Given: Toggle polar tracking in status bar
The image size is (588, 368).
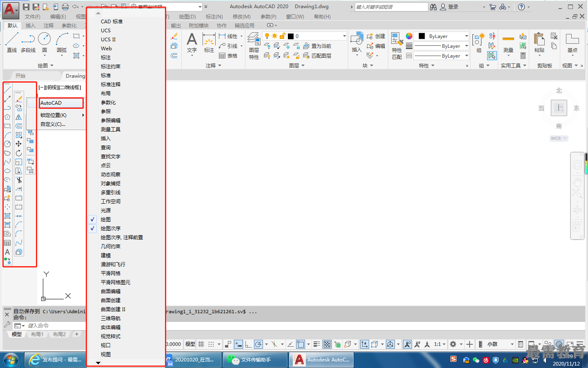Looking at the screenshot, I should [258, 344].
